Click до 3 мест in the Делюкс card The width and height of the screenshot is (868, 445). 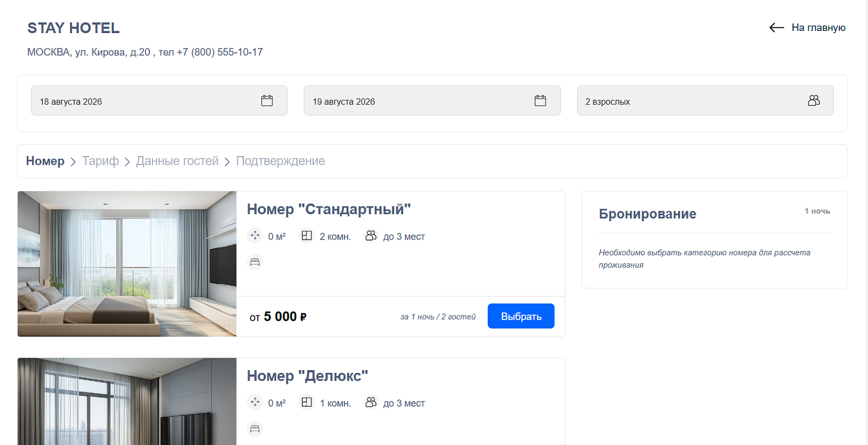tap(404, 403)
